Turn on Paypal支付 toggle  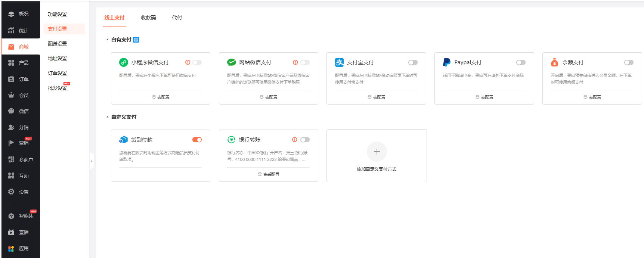click(521, 62)
